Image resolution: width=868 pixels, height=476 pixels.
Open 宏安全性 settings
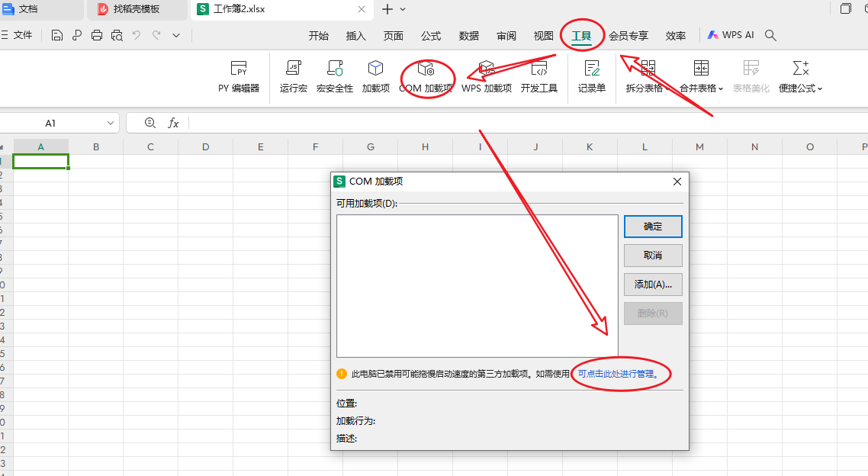(334, 77)
